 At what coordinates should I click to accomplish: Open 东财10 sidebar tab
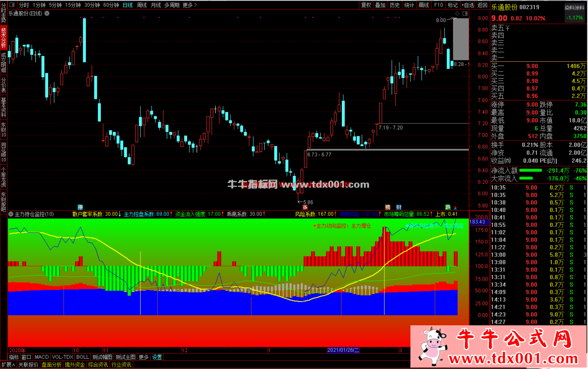pos(4,130)
